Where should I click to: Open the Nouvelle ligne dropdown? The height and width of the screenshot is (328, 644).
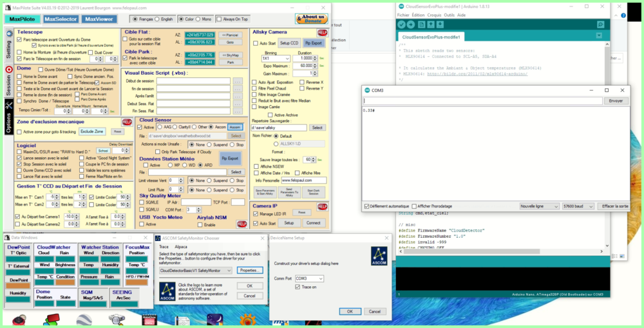pos(539,206)
